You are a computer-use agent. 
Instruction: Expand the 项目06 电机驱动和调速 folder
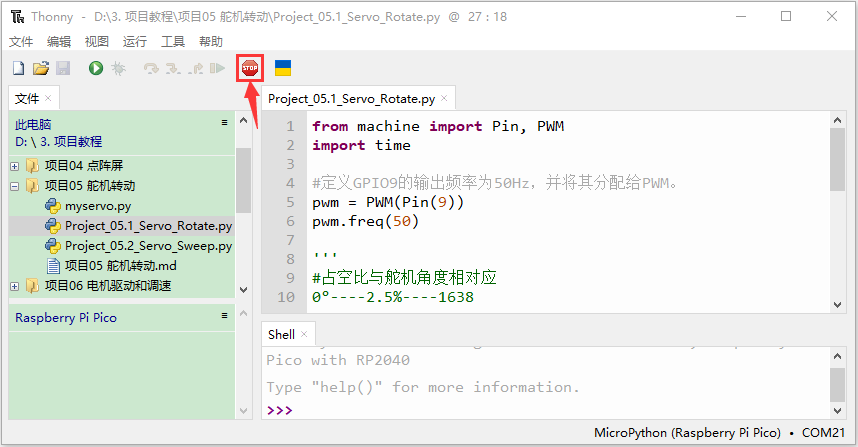(x=15, y=286)
